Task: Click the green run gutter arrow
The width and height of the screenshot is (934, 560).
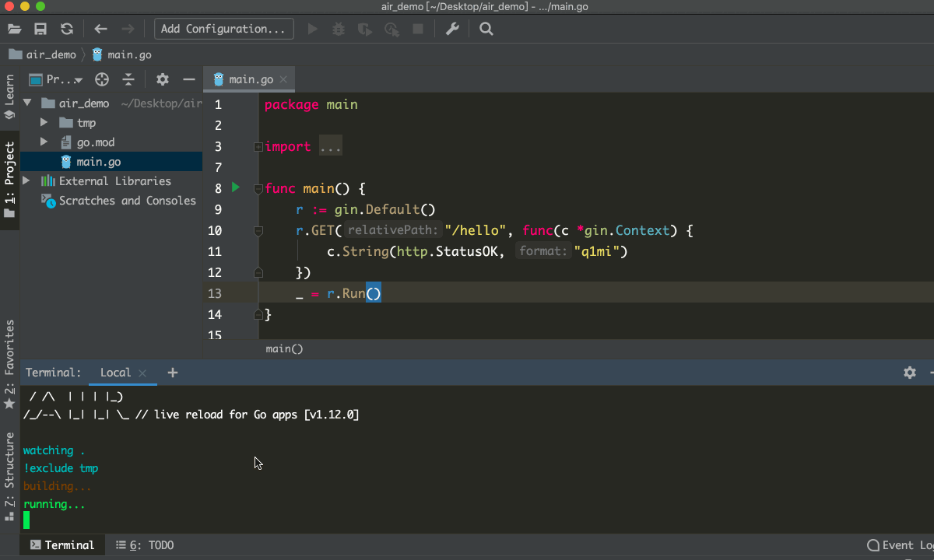Action: click(236, 187)
